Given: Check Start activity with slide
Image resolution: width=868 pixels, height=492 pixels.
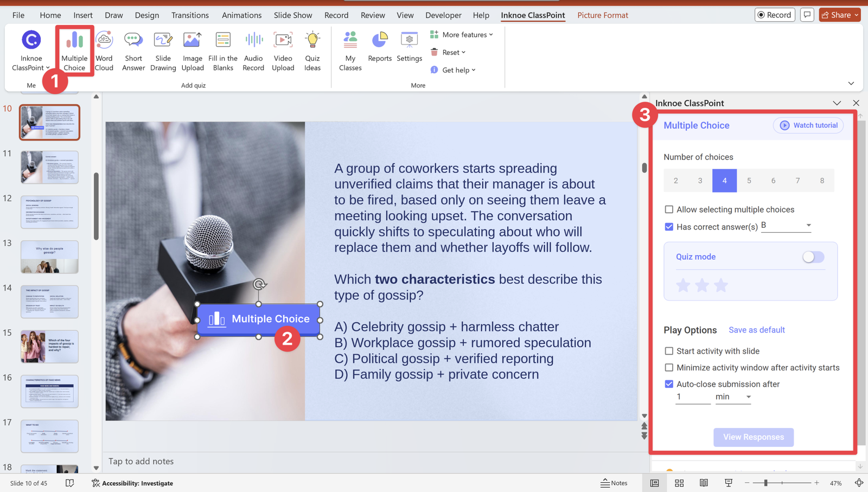Looking at the screenshot, I should point(669,351).
